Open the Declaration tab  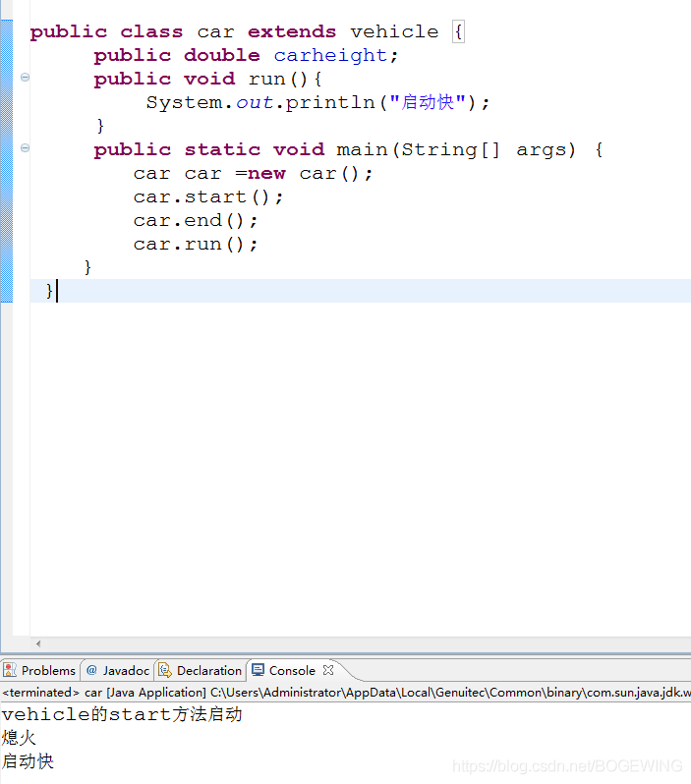[201, 670]
